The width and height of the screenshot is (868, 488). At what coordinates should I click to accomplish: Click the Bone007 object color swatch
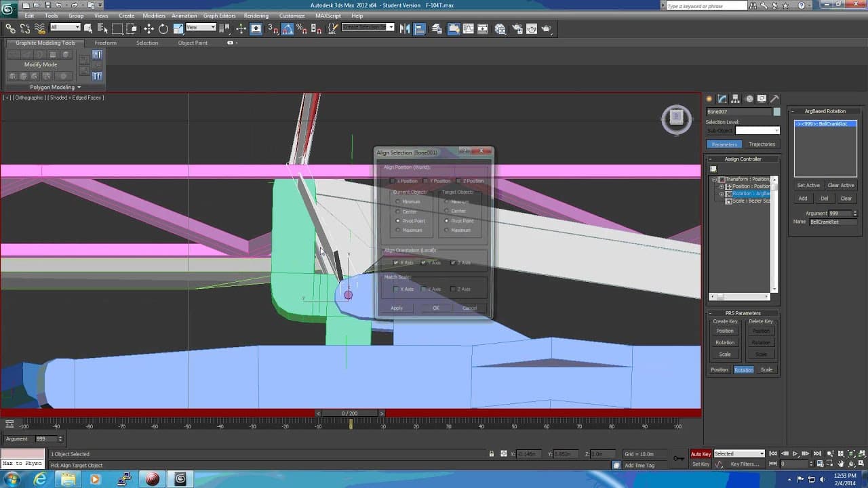click(777, 112)
